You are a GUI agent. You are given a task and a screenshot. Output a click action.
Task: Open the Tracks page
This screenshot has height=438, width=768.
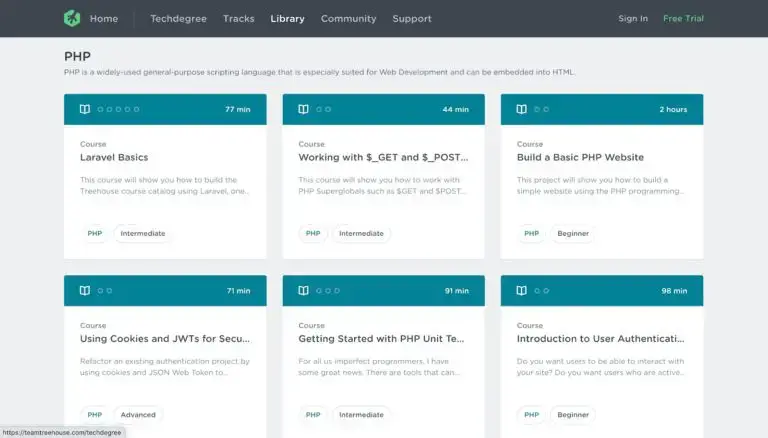(x=239, y=19)
